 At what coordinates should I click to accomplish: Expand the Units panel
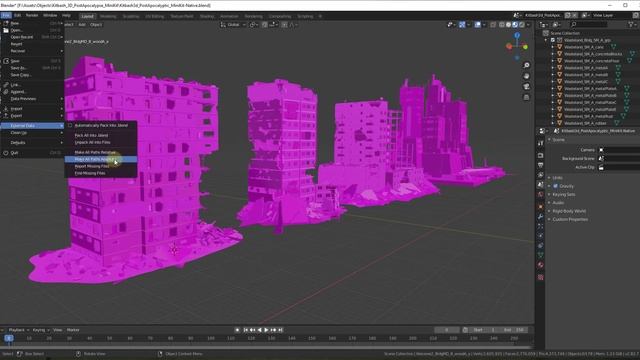(x=558, y=178)
